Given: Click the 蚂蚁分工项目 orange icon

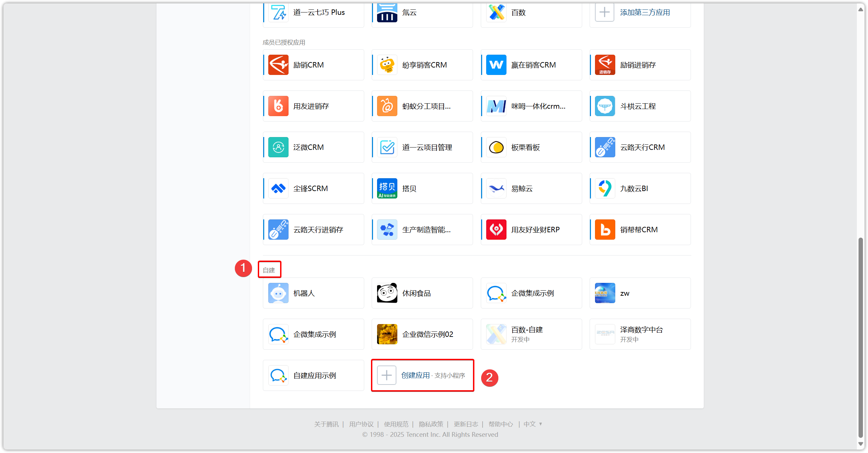Looking at the screenshot, I should 387,106.
